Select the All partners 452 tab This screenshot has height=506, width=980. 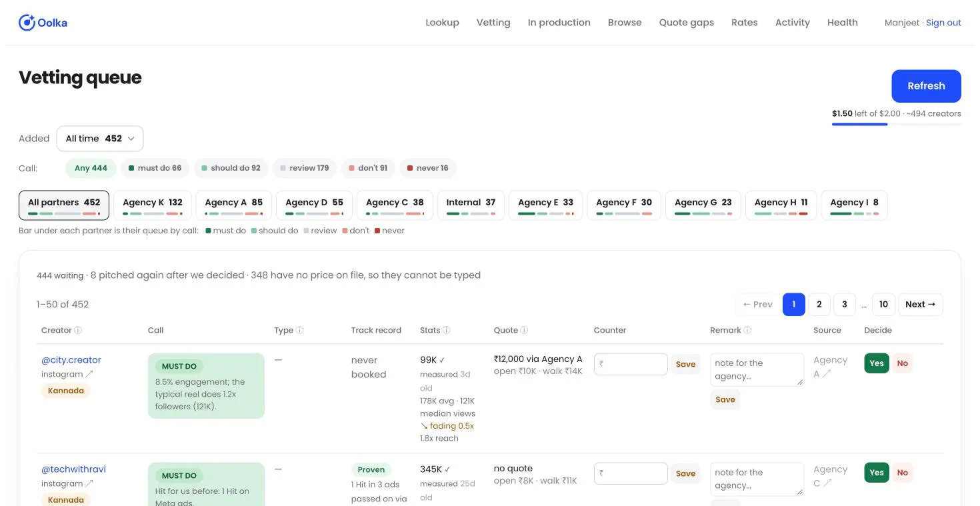64,205
